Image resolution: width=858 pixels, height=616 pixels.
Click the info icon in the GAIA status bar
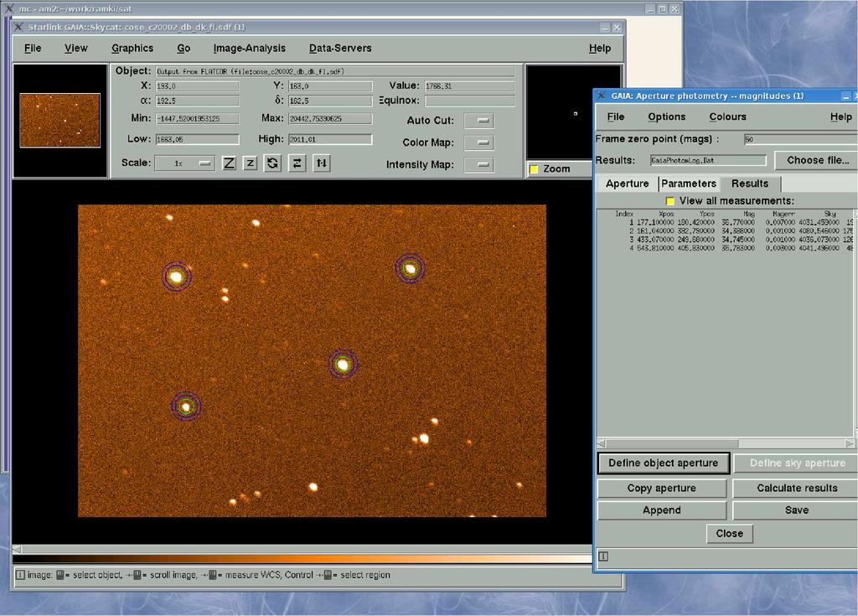coord(20,575)
